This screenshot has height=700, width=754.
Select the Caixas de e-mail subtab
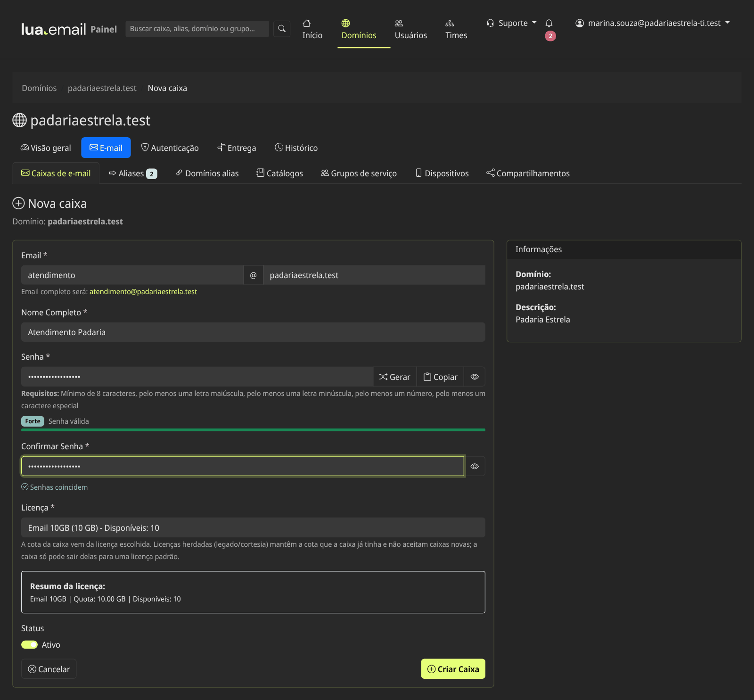point(56,173)
